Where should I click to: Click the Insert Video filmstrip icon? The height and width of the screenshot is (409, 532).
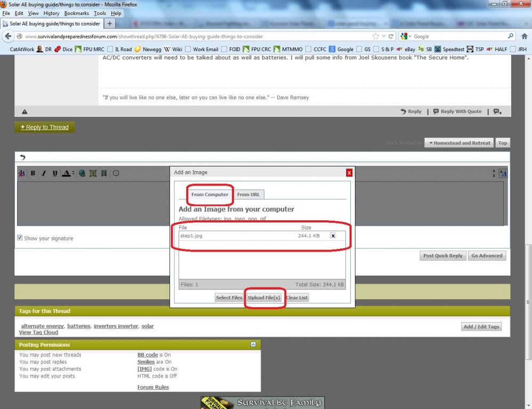pyautogui.click(x=104, y=173)
